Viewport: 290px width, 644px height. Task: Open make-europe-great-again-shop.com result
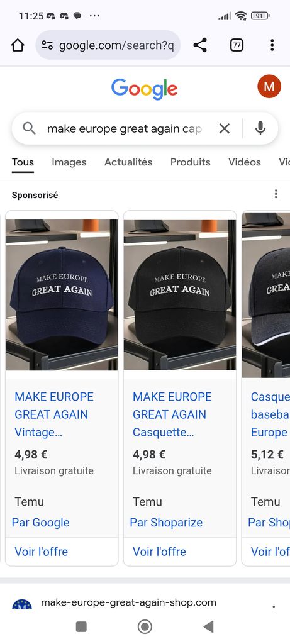coord(128,602)
